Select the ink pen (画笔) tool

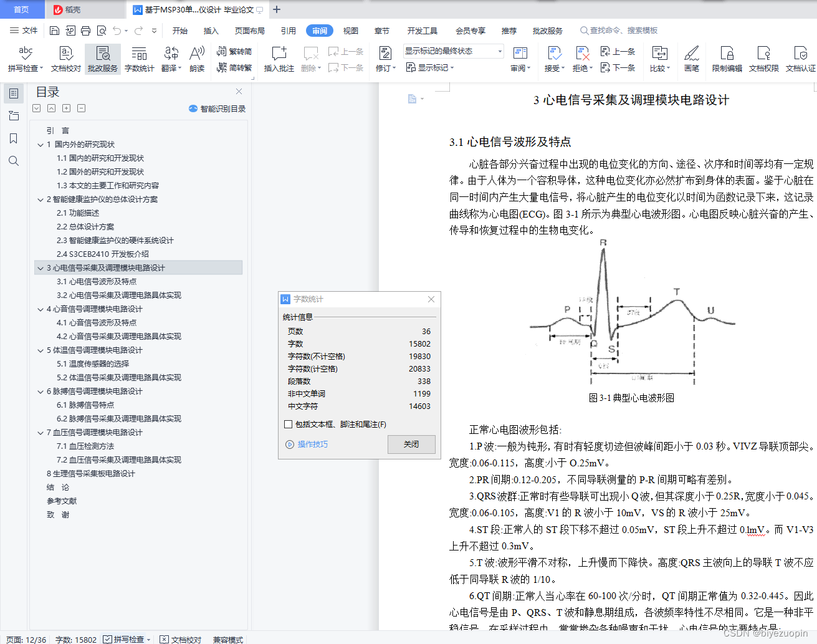(x=692, y=59)
